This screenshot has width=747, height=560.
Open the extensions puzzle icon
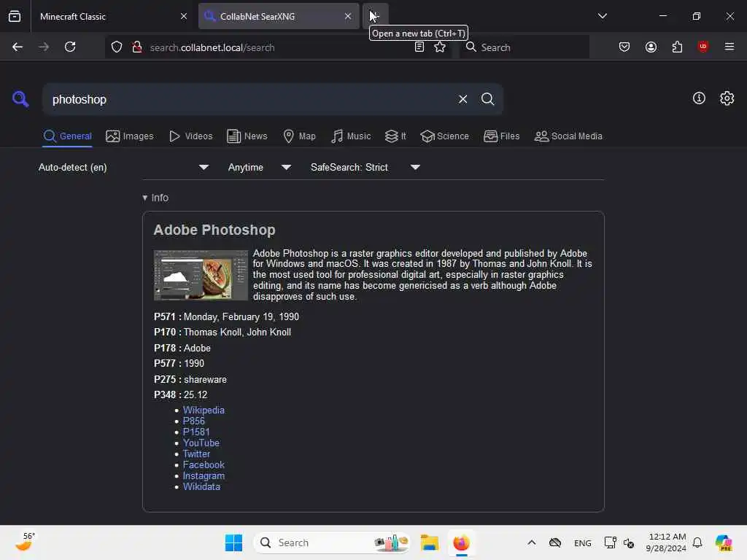tap(677, 47)
